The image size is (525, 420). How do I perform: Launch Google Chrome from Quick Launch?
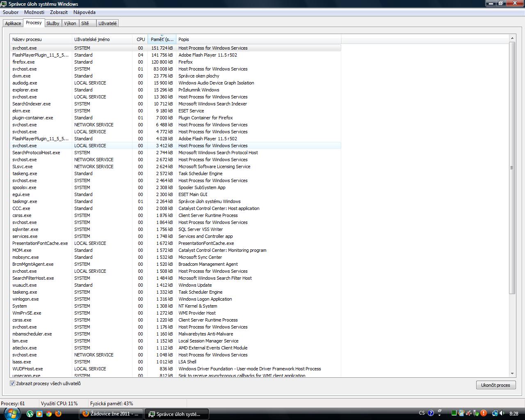point(49,413)
